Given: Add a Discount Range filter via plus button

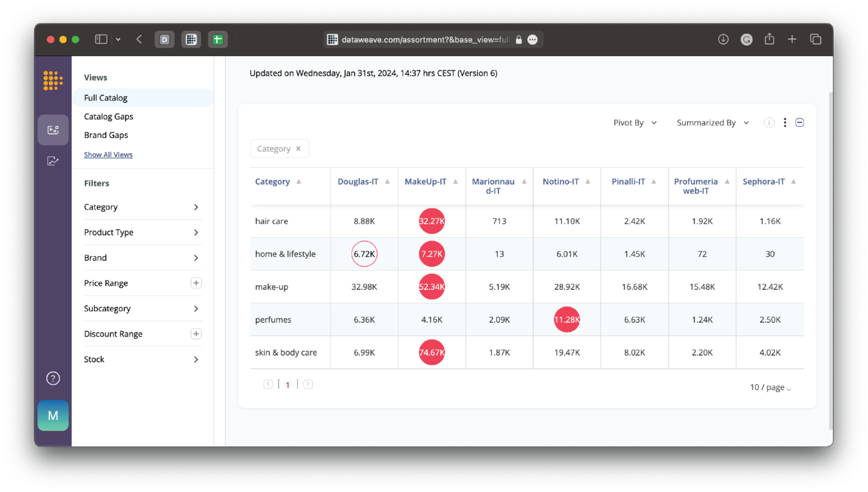Looking at the screenshot, I should [x=196, y=333].
